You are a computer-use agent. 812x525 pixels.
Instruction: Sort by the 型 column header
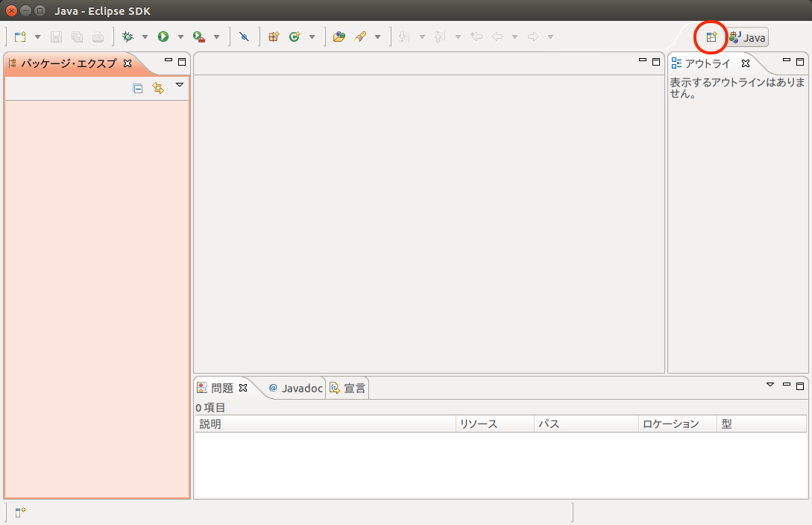762,424
